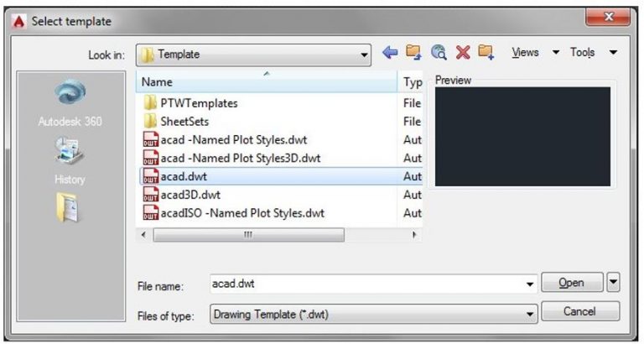This screenshot has width=644, height=344.
Task: Click the Search the Web icon
Action: (438, 53)
